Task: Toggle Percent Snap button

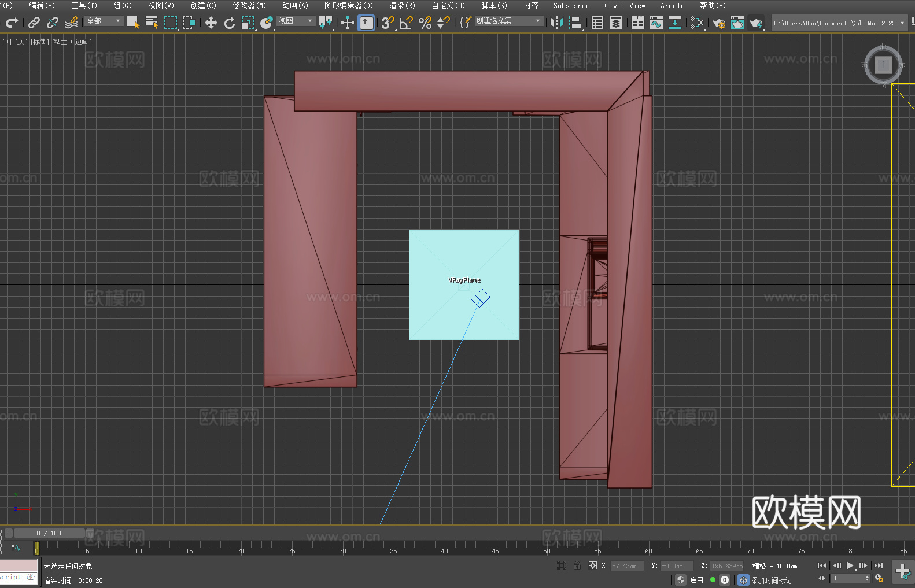Action: (x=425, y=23)
